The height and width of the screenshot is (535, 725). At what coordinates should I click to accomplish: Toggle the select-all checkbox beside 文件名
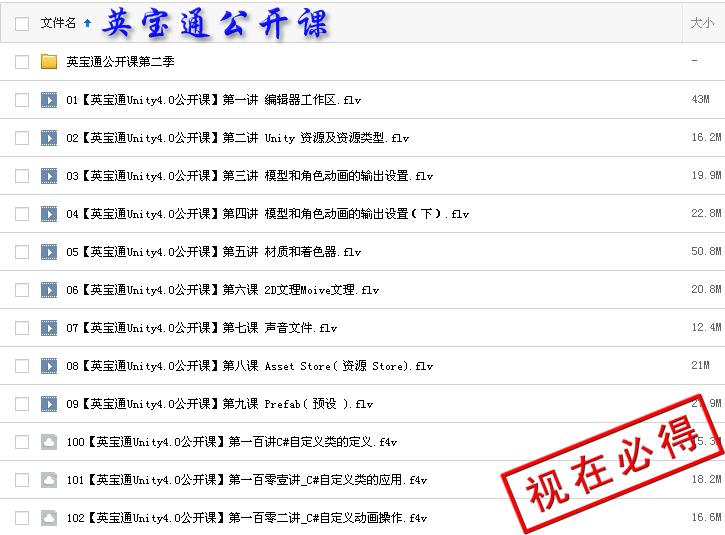pyautogui.click(x=22, y=24)
